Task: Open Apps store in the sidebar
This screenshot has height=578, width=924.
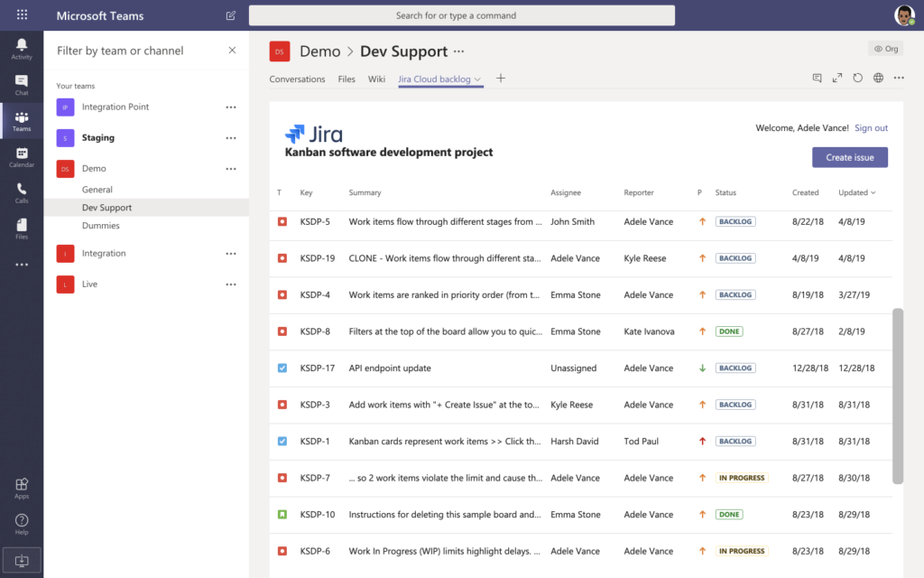Action: pos(22,489)
